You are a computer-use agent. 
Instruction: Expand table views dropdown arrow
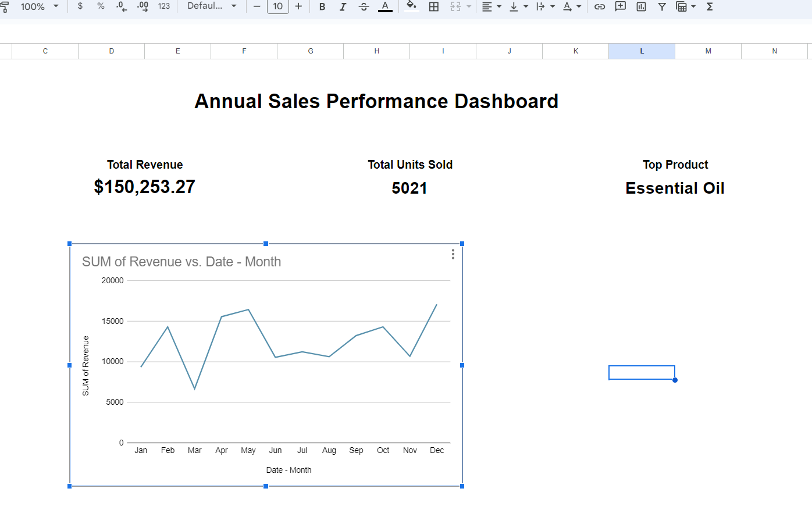tap(693, 6)
